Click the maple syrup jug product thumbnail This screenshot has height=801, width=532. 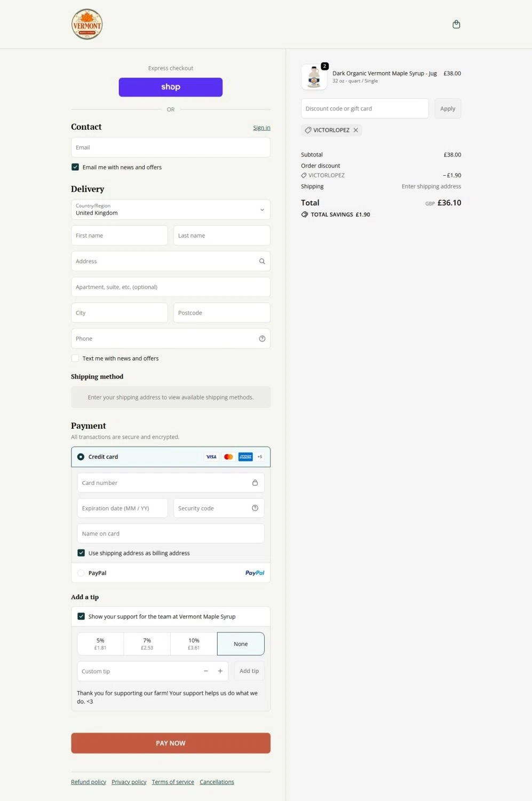tap(314, 77)
